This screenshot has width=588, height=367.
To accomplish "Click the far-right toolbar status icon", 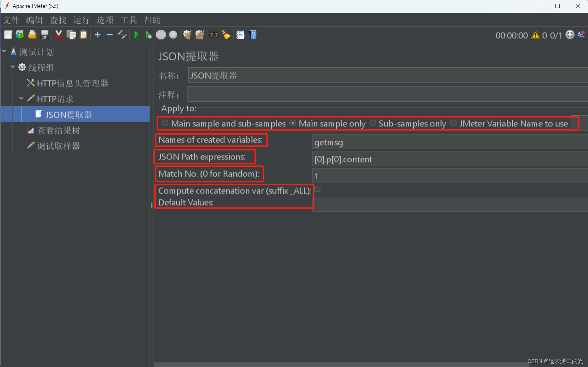I will pos(581,35).
